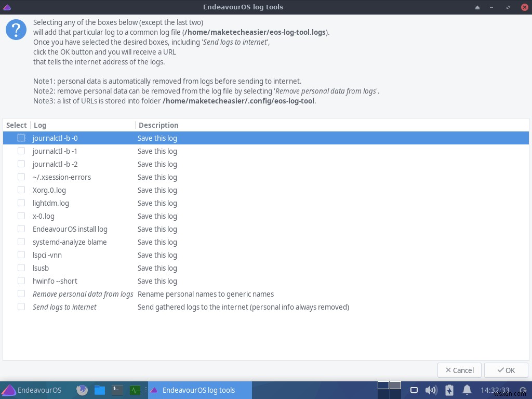Image resolution: width=532 pixels, height=399 pixels.
Task: Check the lsusb box
Action: pos(21,268)
